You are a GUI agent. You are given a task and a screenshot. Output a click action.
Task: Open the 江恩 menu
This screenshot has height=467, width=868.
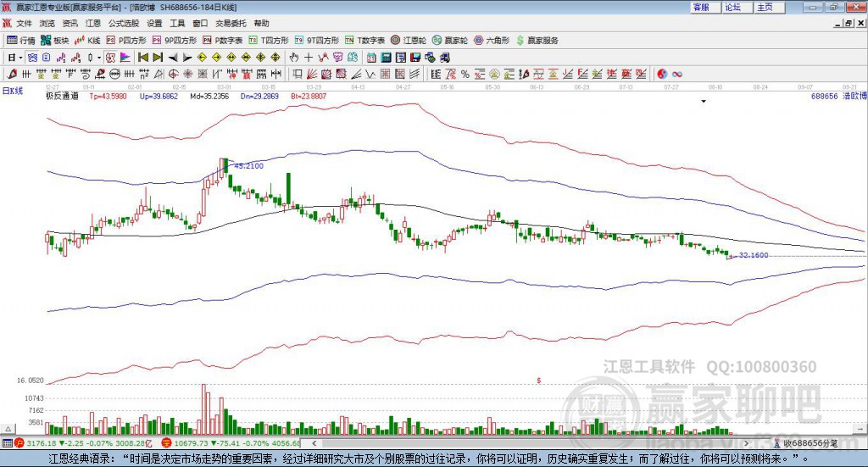[93, 23]
